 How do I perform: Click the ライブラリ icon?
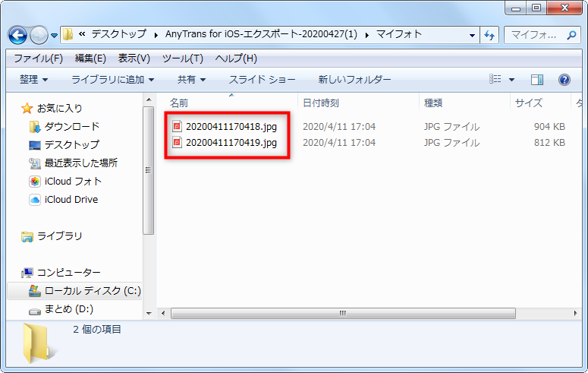click(27, 237)
